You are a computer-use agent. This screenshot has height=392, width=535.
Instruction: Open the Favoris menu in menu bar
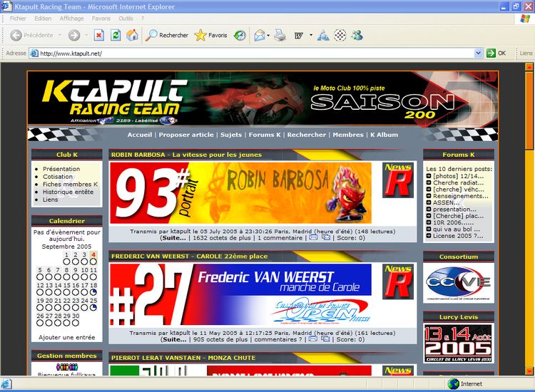[x=101, y=19]
